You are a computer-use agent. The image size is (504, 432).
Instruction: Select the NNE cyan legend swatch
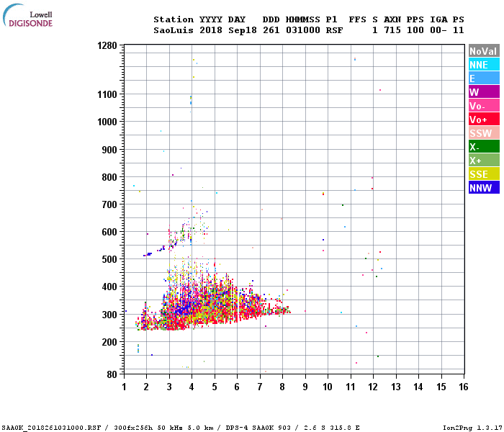pyautogui.click(x=484, y=65)
